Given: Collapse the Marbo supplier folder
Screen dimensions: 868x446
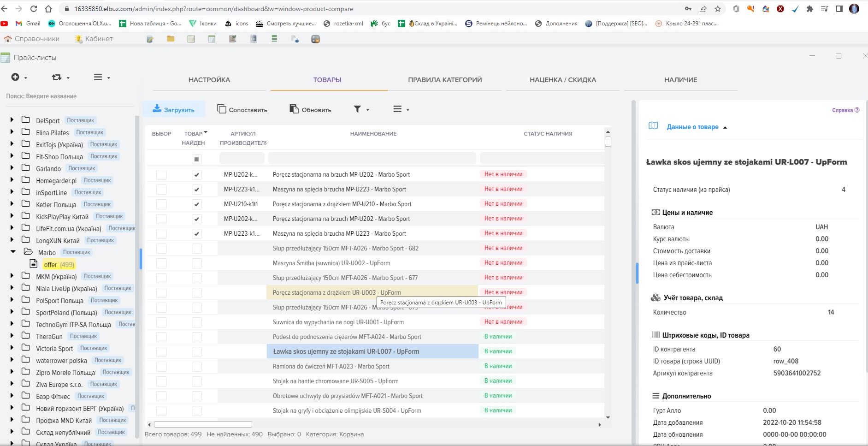Looking at the screenshot, I should tap(13, 251).
